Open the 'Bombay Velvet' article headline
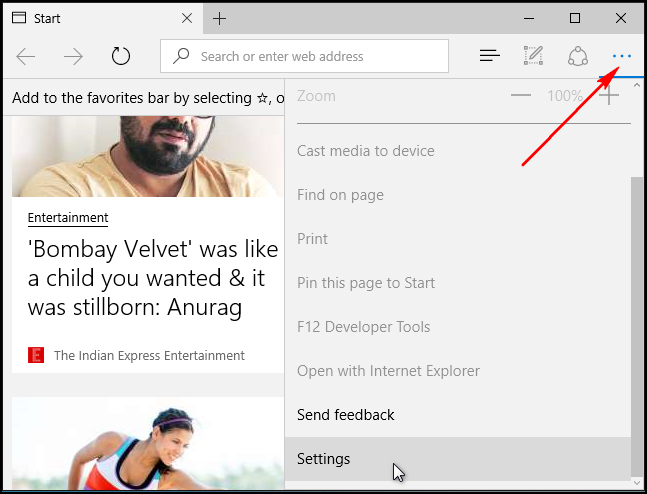 point(153,278)
